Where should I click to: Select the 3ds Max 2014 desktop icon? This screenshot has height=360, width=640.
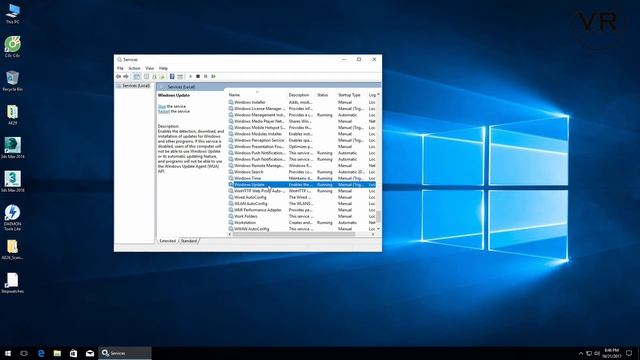click(12, 148)
